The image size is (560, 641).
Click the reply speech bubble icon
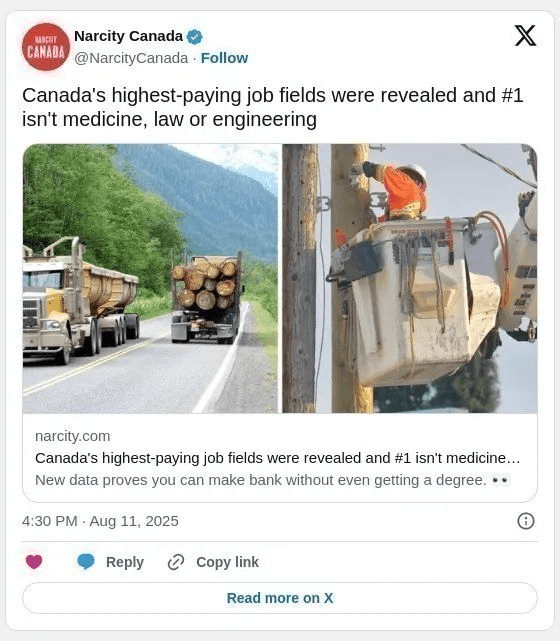(86, 562)
